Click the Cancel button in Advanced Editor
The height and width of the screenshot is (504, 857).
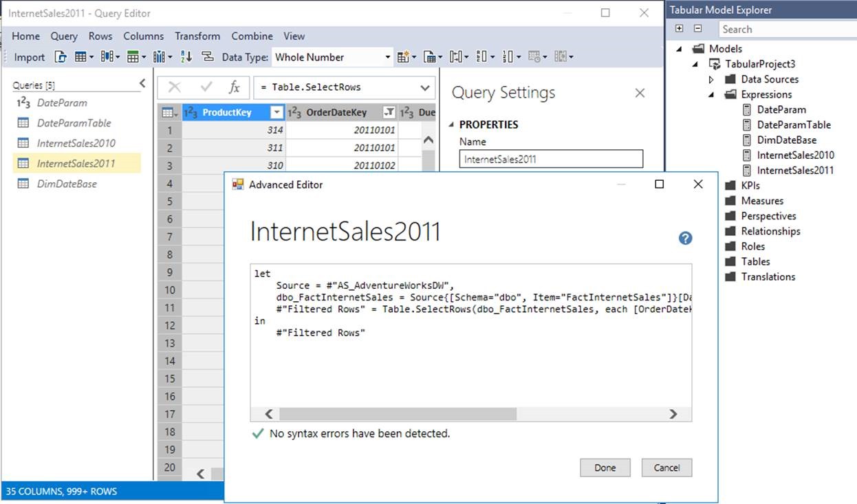(x=666, y=468)
